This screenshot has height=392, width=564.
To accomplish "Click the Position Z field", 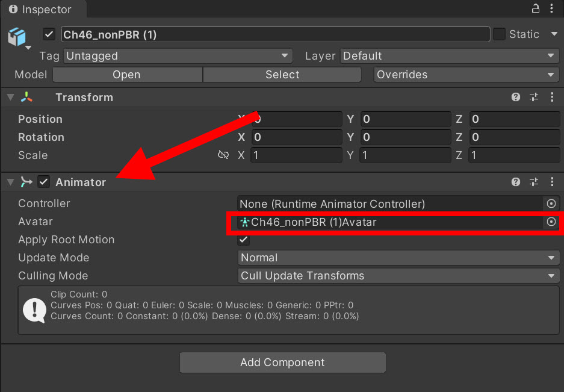I will 515,119.
